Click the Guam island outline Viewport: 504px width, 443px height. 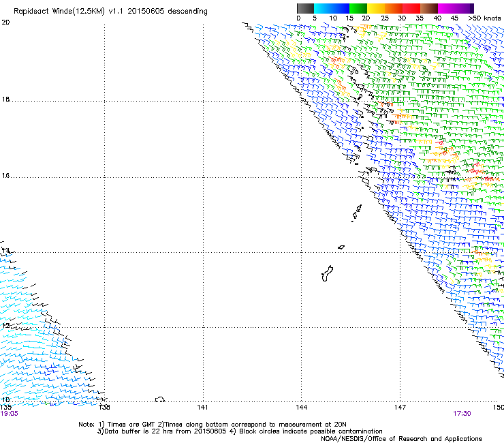327,273
